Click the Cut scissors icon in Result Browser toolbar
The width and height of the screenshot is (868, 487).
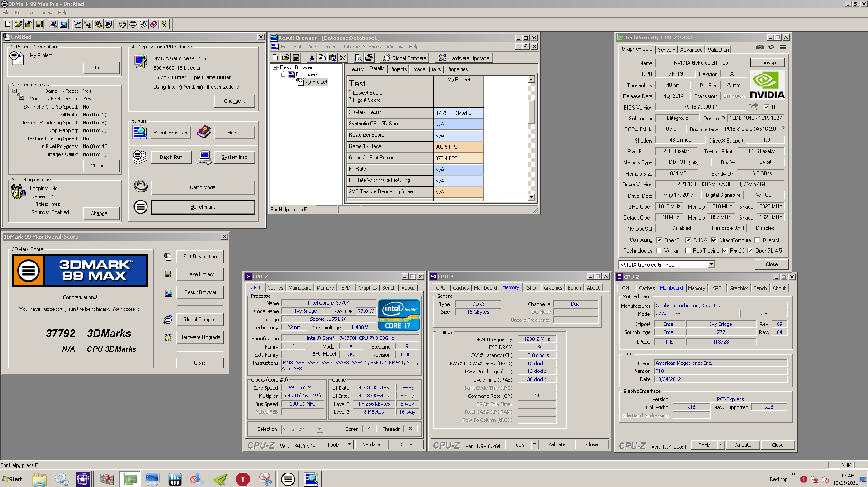(312, 57)
